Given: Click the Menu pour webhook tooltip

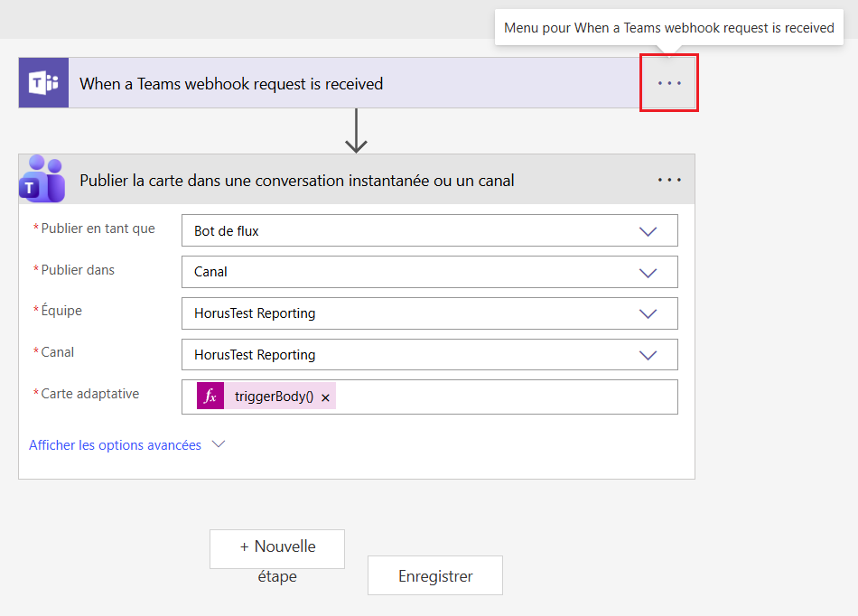Looking at the screenshot, I should tap(668, 28).
